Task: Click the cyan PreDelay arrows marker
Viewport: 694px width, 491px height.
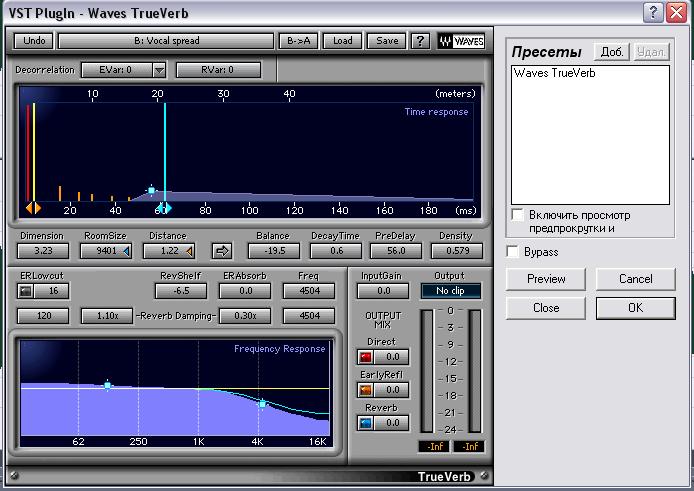Action: [x=164, y=208]
